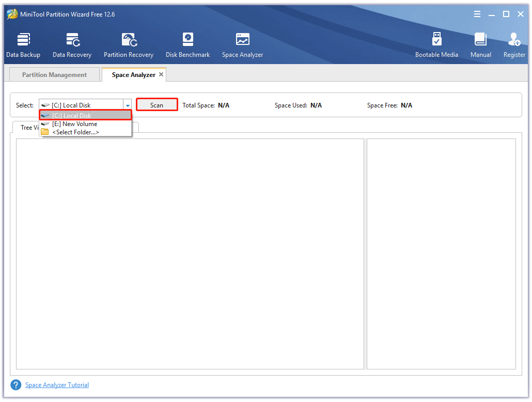Create Bootable Media
Viewport: 532px width, 402px height.
pyautogui.click(x=436, y=44)
